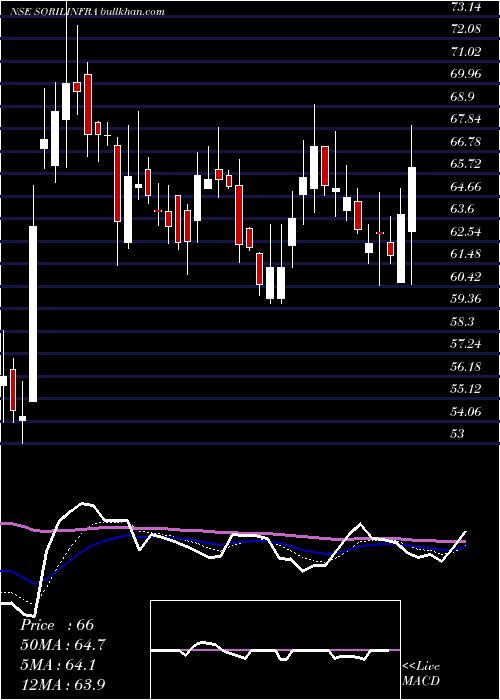Click the 54.06 price axis label
The image size is (500, 700).
467,412
